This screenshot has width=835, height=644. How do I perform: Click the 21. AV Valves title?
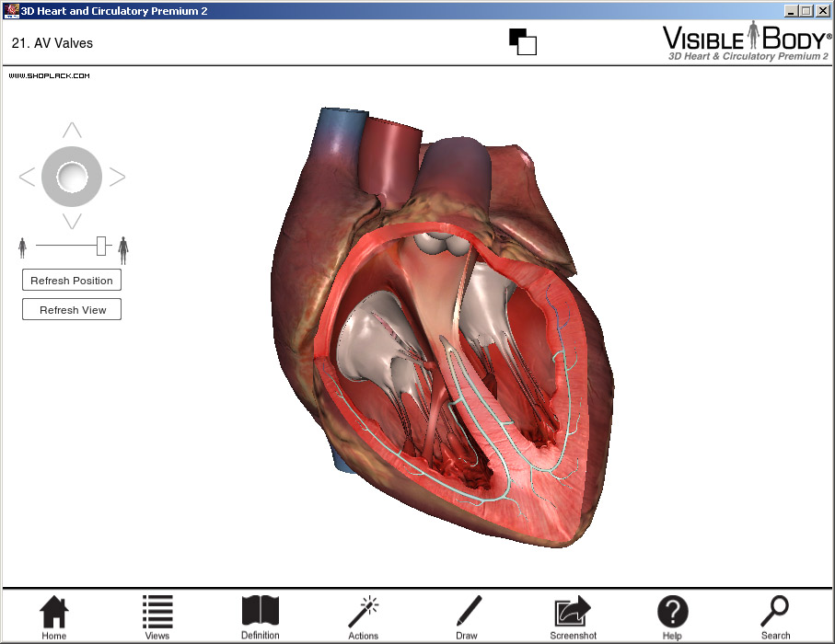pos(52,43)
